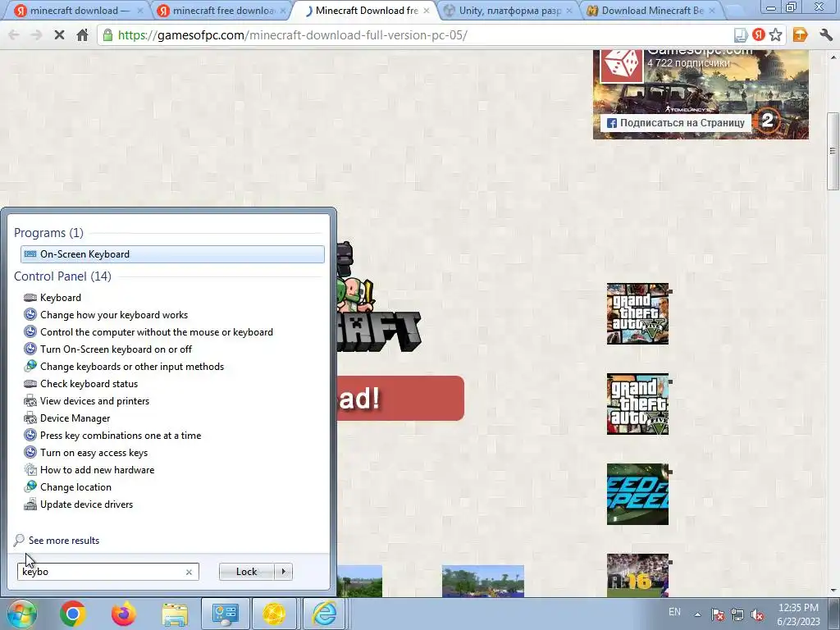Image resolution: width=840 pixels, height=630 pixels.
Task: Click the Gamesofpc dice logo
Action: coord(622,66)
